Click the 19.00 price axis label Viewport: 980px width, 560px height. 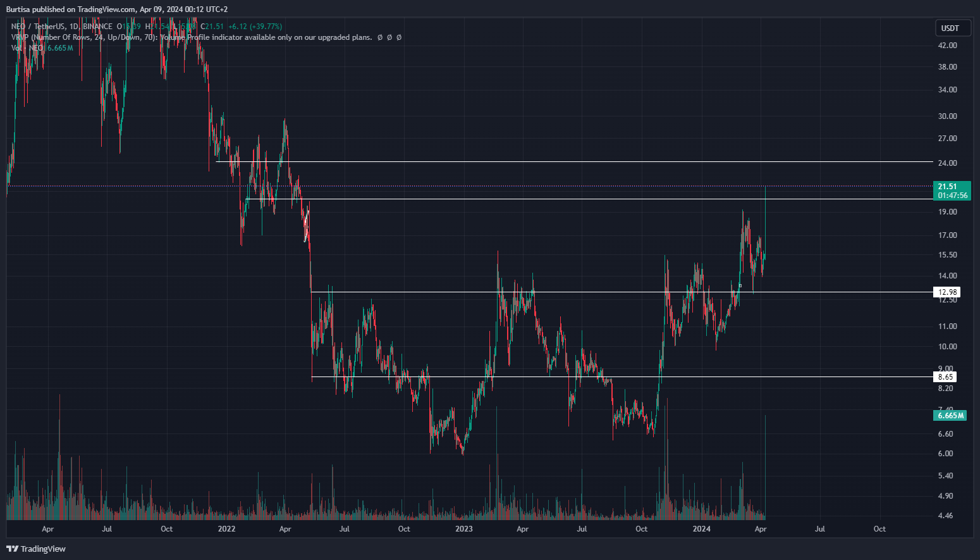[x=947, y=212]
